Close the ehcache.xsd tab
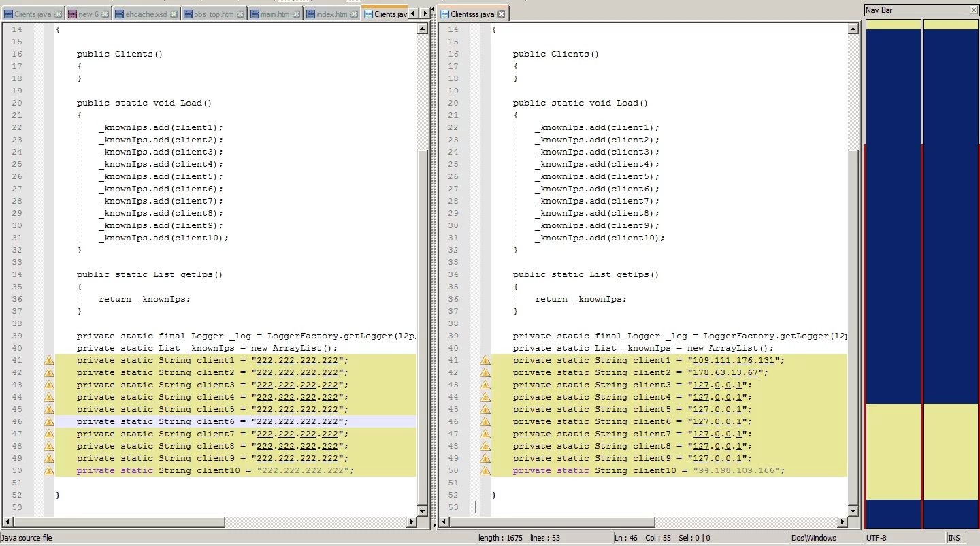The width and height of the screenshot is (980, 546). point(174,14)
